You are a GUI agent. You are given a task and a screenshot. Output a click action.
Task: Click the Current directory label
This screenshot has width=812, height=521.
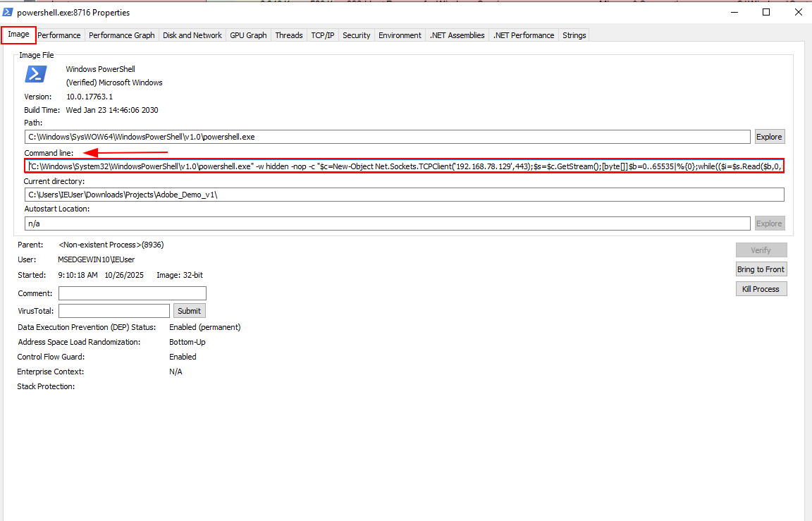[54, 181]
